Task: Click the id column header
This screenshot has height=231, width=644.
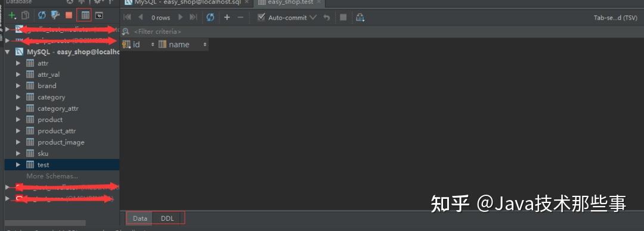Action: point(139,44)
